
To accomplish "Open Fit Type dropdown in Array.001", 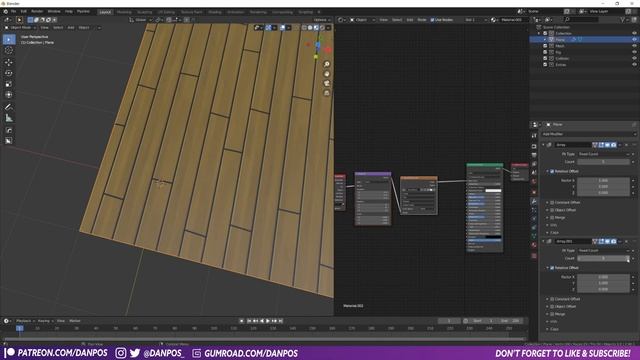I will click(x=603, y=251).
